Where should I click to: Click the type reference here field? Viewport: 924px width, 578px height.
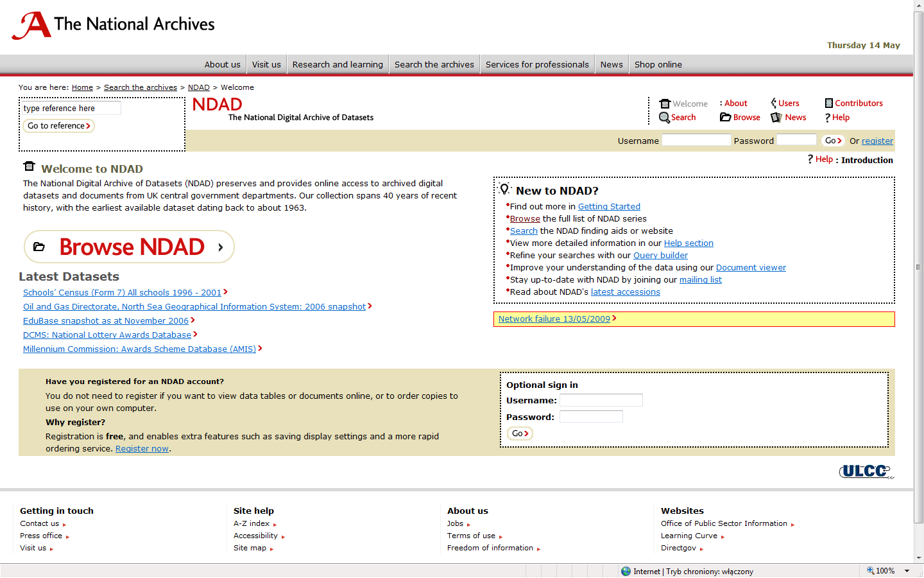pos(71,108)
